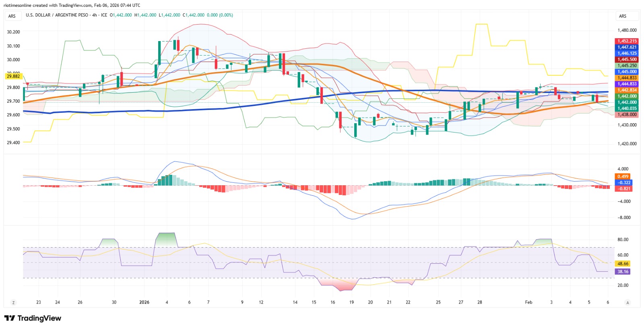Image resolution: width=644 pixels, height=329 pixels.
Task: Click the U.S. DOLLAR / ARGENTINE PESO title
Action: [57, 15]
